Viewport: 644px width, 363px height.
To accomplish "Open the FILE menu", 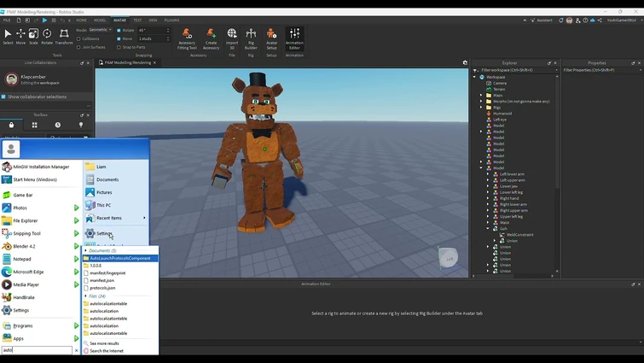I will (7, 20).
